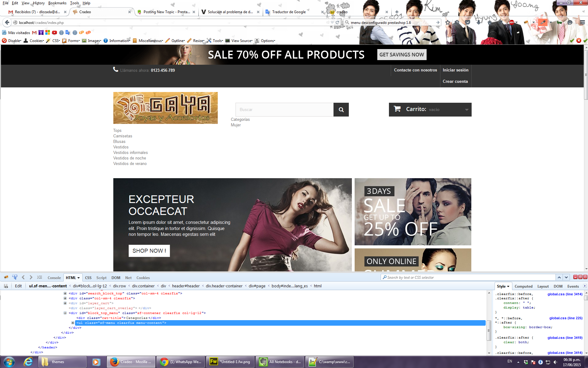Viewport: 588px width, 368px height.
Task: Click the shop search magnifier button
Action: pyautogui.click(x=341, y=110)
